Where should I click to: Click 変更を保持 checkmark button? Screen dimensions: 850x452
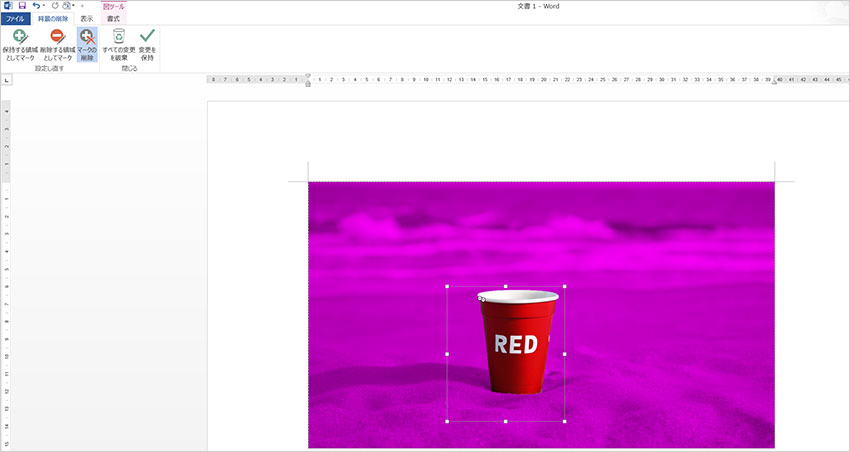(x=147, y=44)
